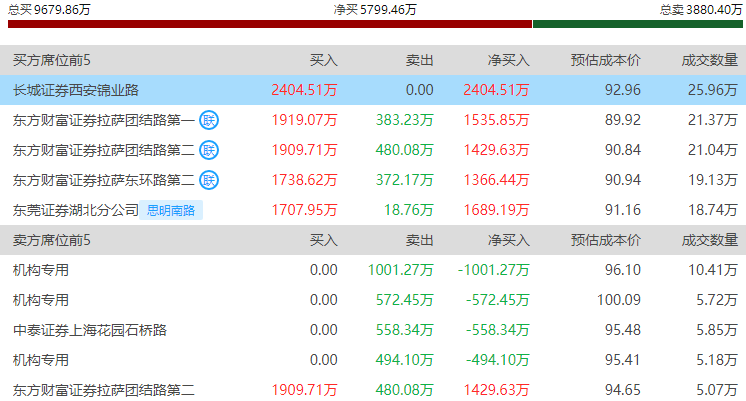Click the -1001.27万 net value
Screen dimensions: 746x401
[x=493, y=270]
